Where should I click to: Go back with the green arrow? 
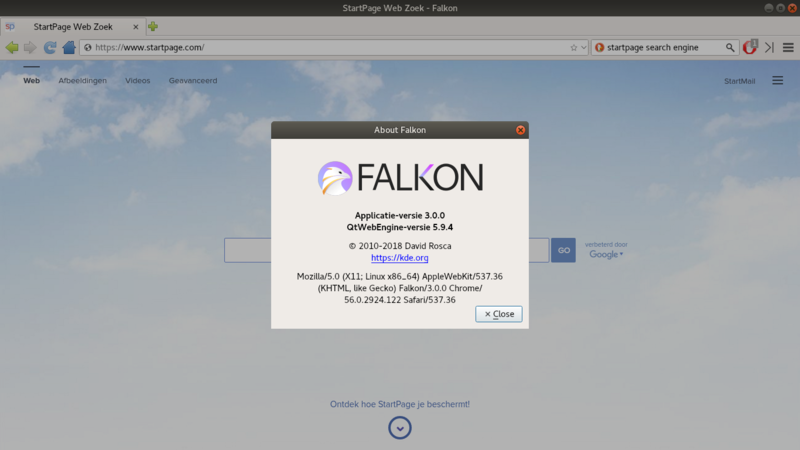point(12,47)
